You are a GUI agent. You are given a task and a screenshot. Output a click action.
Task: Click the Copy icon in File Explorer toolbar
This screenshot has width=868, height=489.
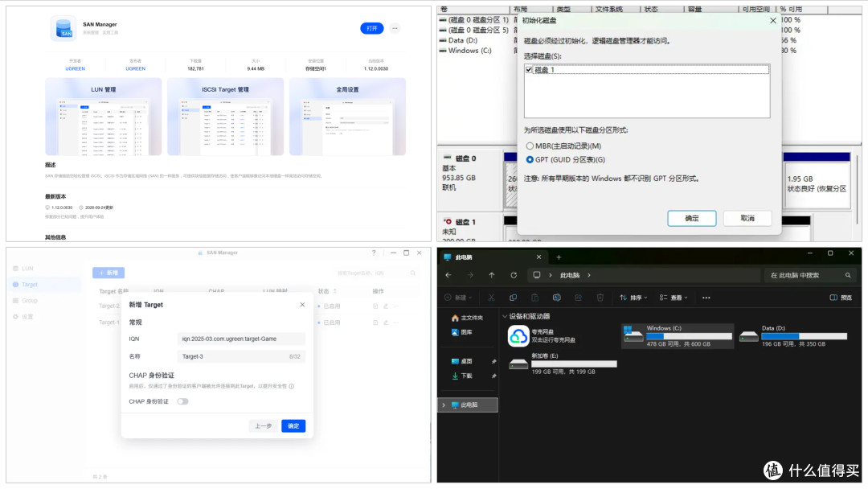point(513,298)
